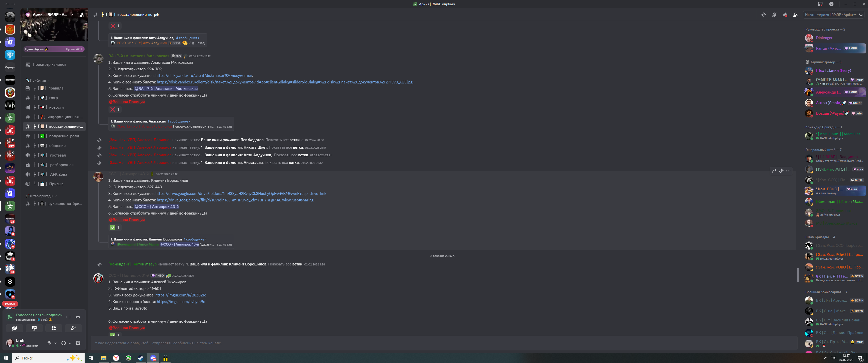Image resolution: width=868 pixels, height=363 pixels.
Task: Open Activities in the voice panel
Action: (x=54, y=328)
